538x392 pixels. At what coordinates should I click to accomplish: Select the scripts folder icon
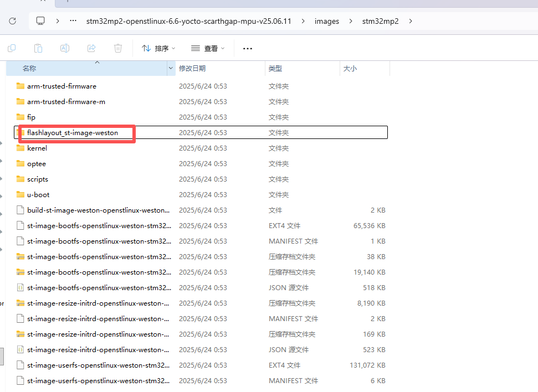(21, 179)
